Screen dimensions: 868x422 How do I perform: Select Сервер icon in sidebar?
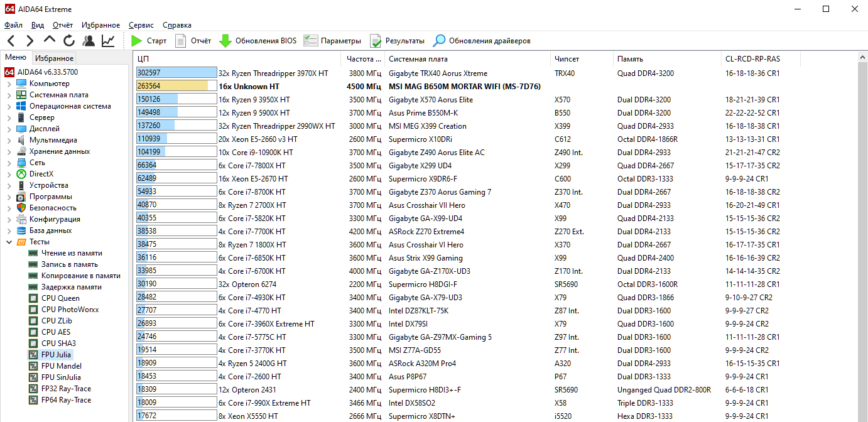coord(21,117)
